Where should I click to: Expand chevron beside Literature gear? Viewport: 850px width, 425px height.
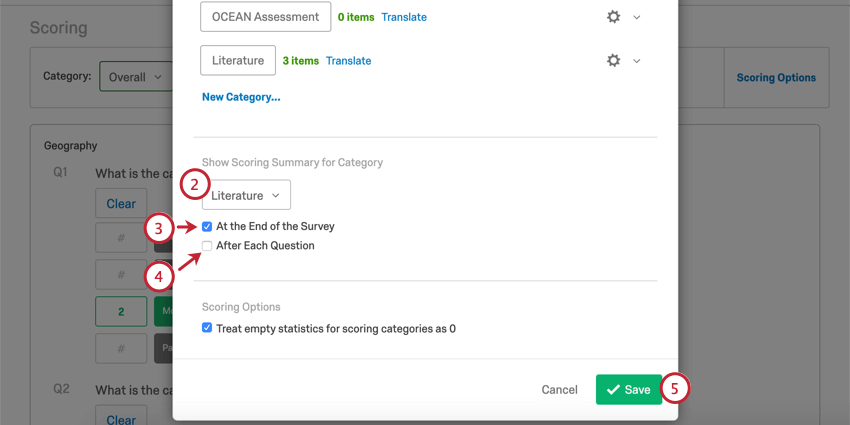637,61
